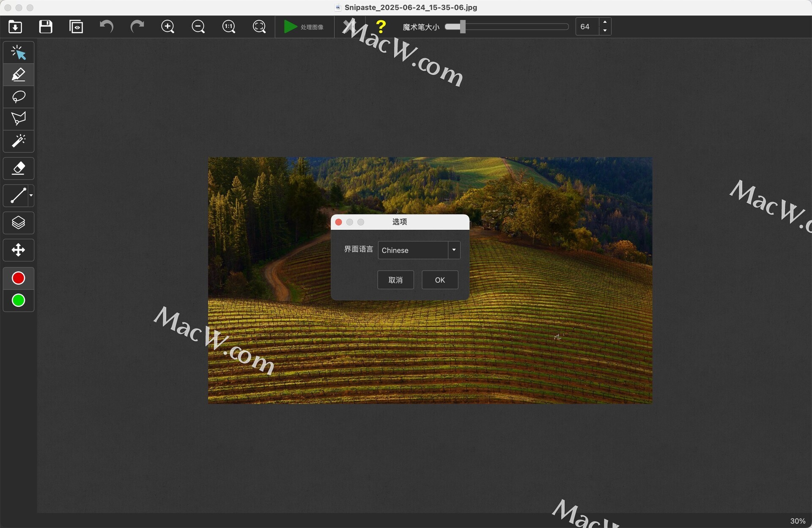Decrease brush size with down stepper

click(605, 31)
